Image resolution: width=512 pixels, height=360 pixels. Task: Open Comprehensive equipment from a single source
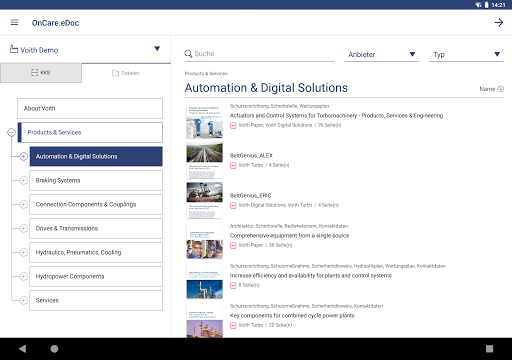point(289,236)
